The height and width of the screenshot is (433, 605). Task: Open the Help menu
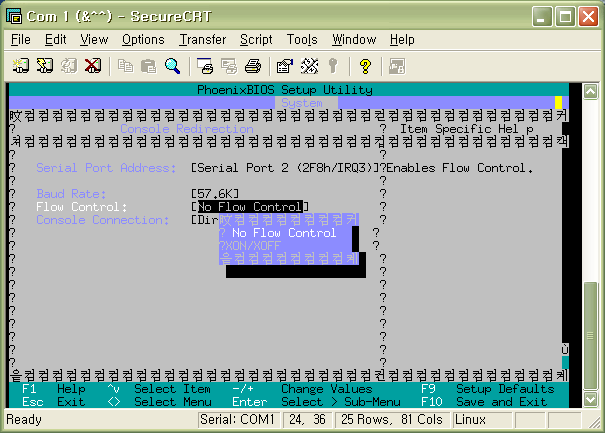402,40
